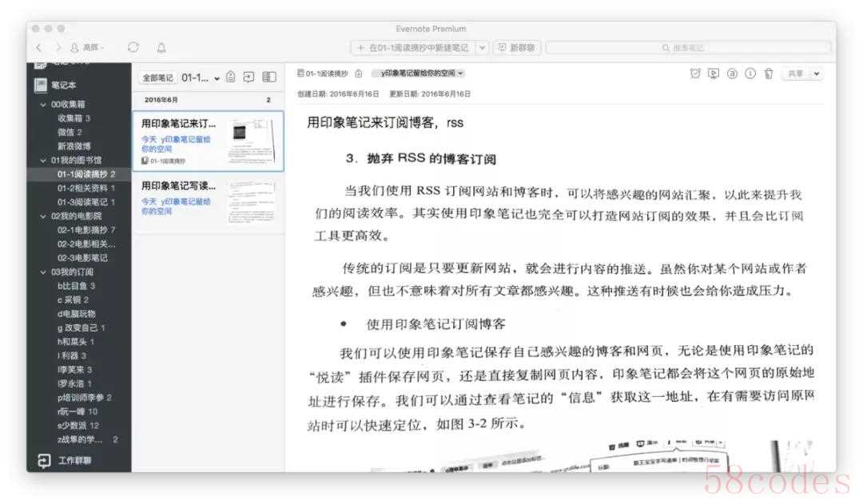Viewport: 863px width, 504px height.
Task: Click the 创建日期 creation date text
Action: click(x=338, y=94)
